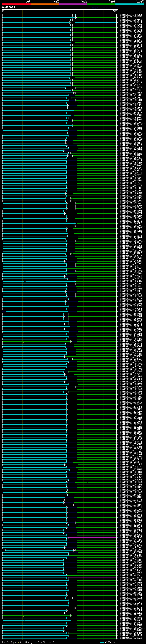Select the UniRef100_A3RSG4 label
146x644 pixels.
(x=131, y=316)
